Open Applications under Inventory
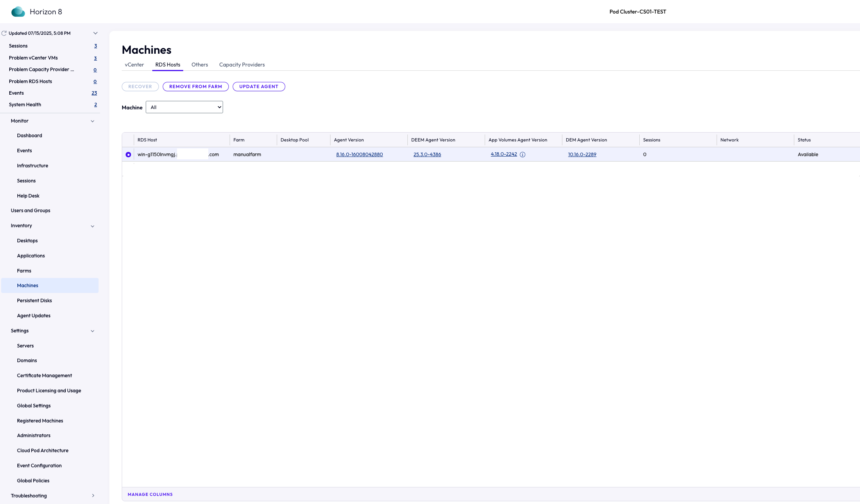The width and height of the screenshot is (860, 504). point(31,255)
